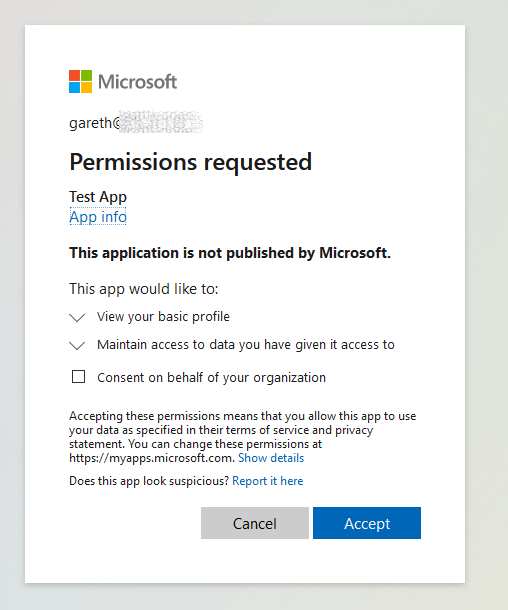Viewport: 508px width, 610px height.
Task: Click the Test App name
Action: click(98, 197)
